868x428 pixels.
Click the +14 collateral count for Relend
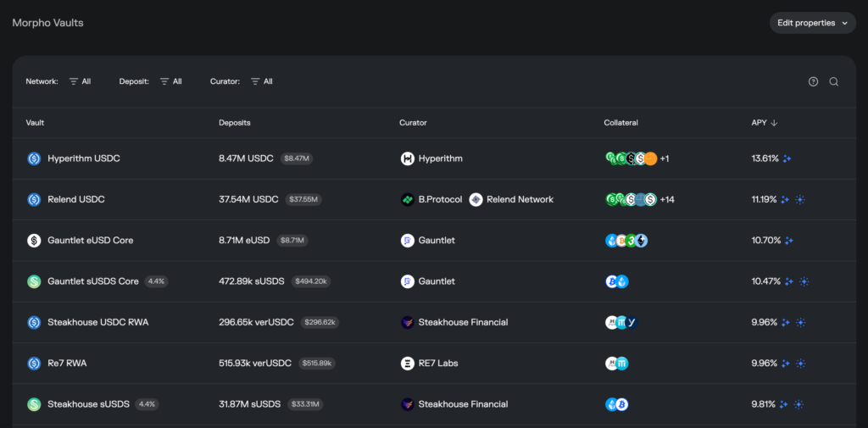tap(667, 199)
